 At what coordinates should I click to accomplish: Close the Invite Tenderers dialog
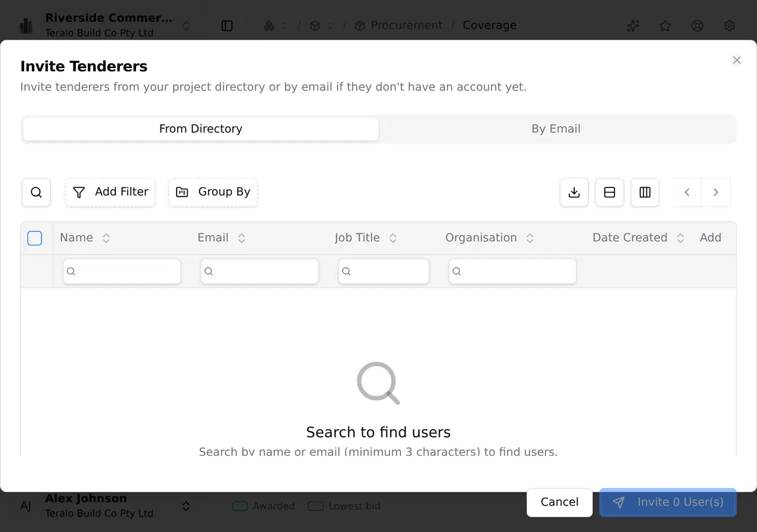click(x=737, y=60)
